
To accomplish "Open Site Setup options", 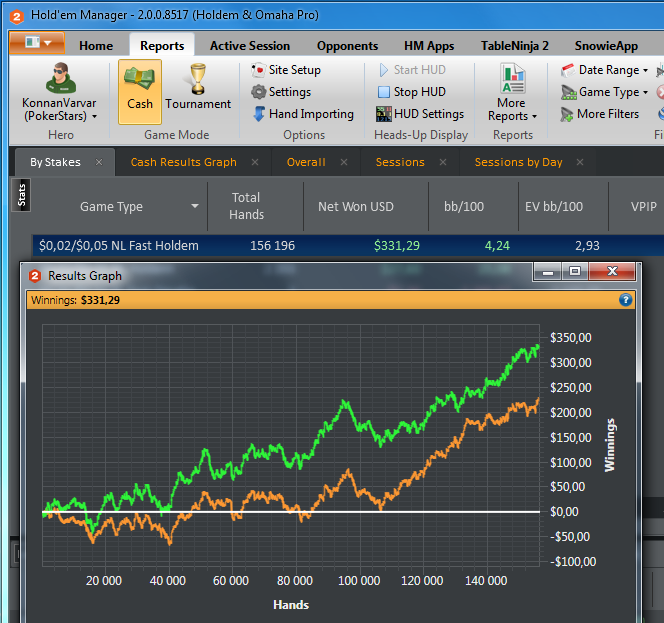I will coord(286,70).
